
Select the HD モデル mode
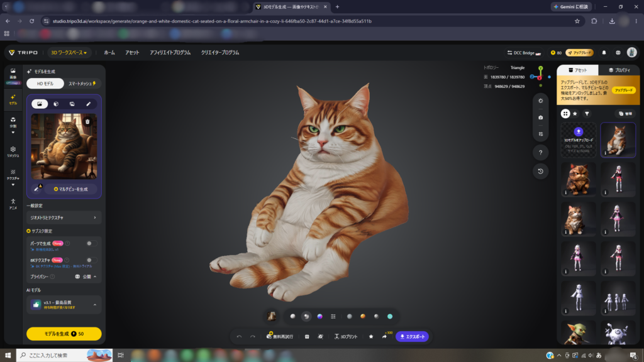(45, 84)
